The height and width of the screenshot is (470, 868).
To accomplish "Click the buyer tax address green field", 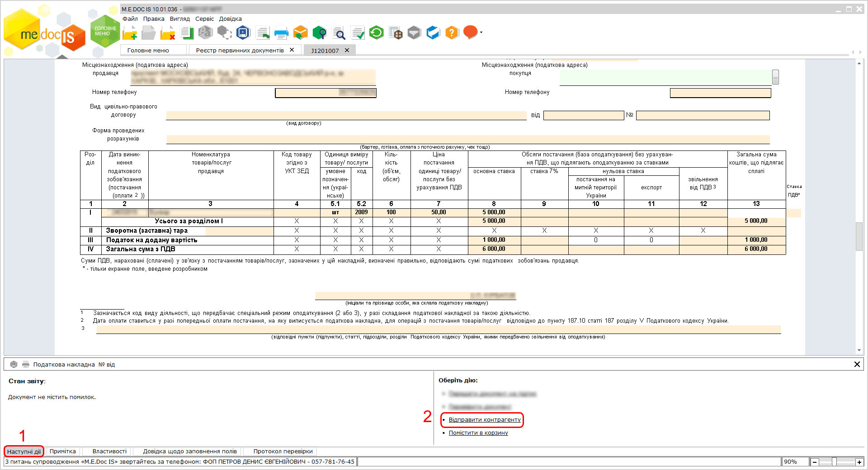I will [x=665, y=77].
